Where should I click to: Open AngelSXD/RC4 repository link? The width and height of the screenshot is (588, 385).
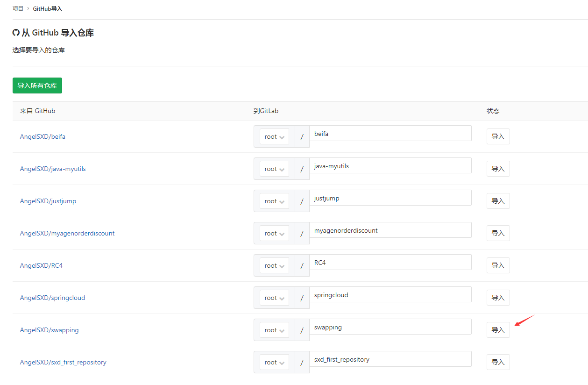pos(41,266)
